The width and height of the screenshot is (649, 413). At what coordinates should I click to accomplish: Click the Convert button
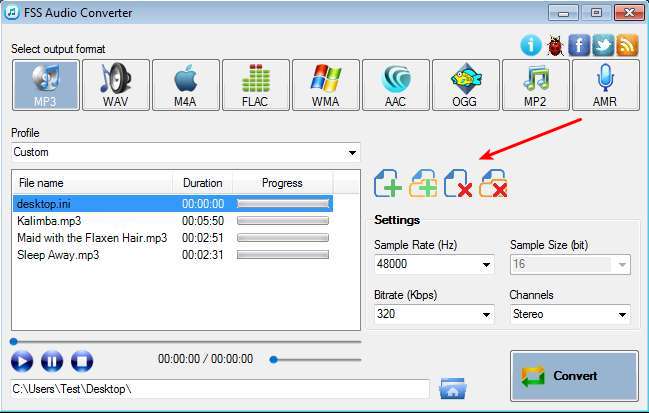(574, 376)
